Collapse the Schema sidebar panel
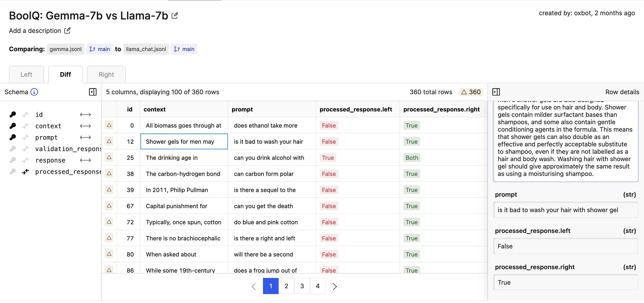This screenshot has height=303, width=644. (93, 92)
